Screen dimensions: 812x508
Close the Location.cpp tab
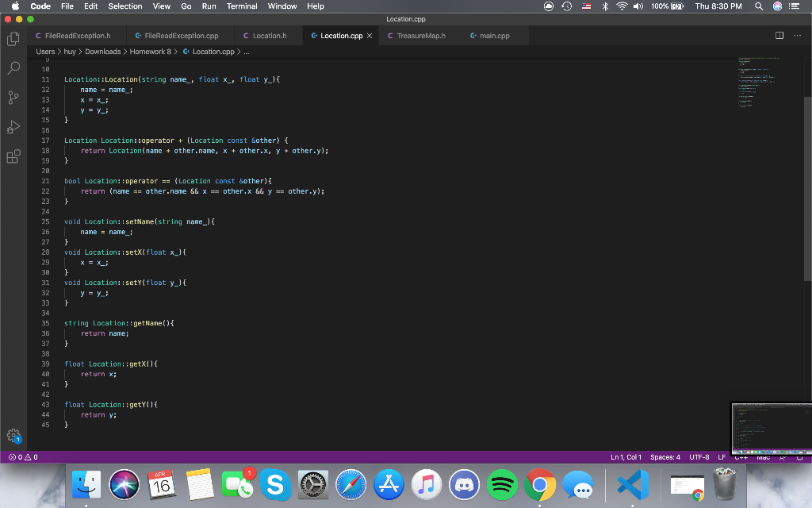pyautogui.click(x=370, y=36)
